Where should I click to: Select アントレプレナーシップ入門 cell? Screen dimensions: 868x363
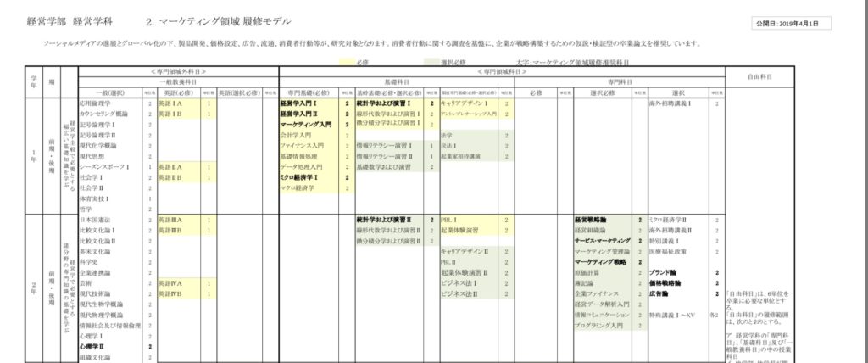tap(468, 114)
